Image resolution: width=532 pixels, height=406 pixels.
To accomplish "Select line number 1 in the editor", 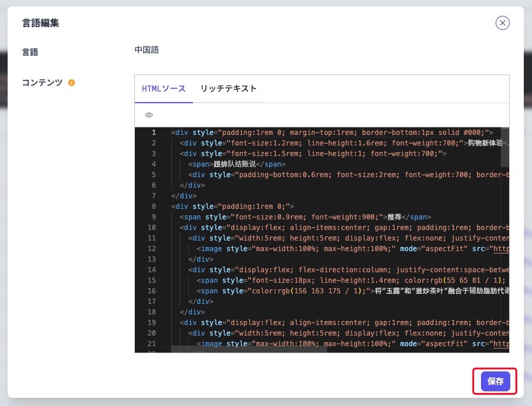I will [154, 133].
